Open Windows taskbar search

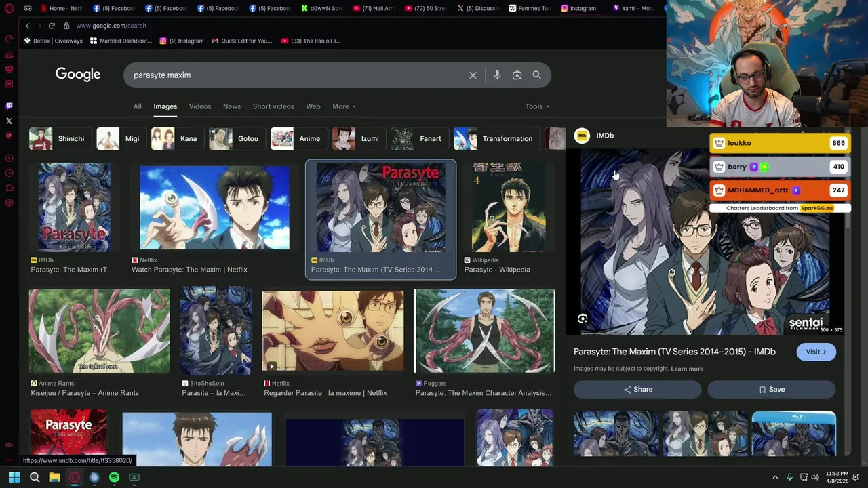point(35,477)
